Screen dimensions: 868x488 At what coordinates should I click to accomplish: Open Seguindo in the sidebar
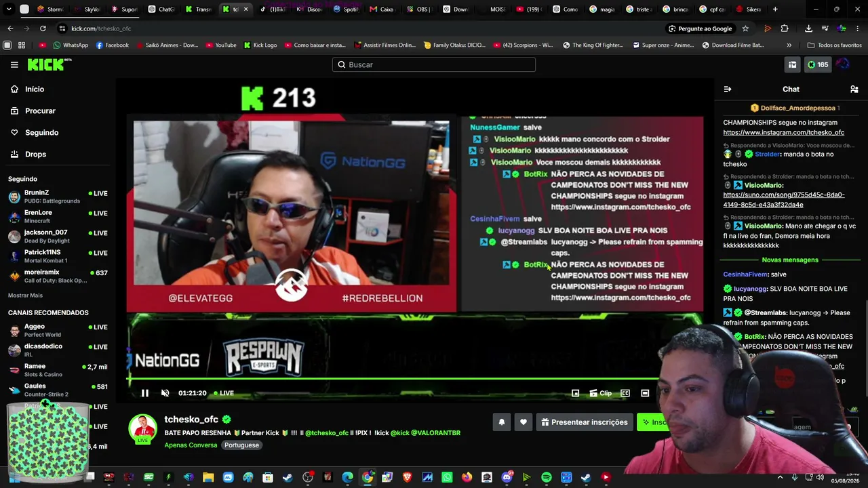[58, 133]
